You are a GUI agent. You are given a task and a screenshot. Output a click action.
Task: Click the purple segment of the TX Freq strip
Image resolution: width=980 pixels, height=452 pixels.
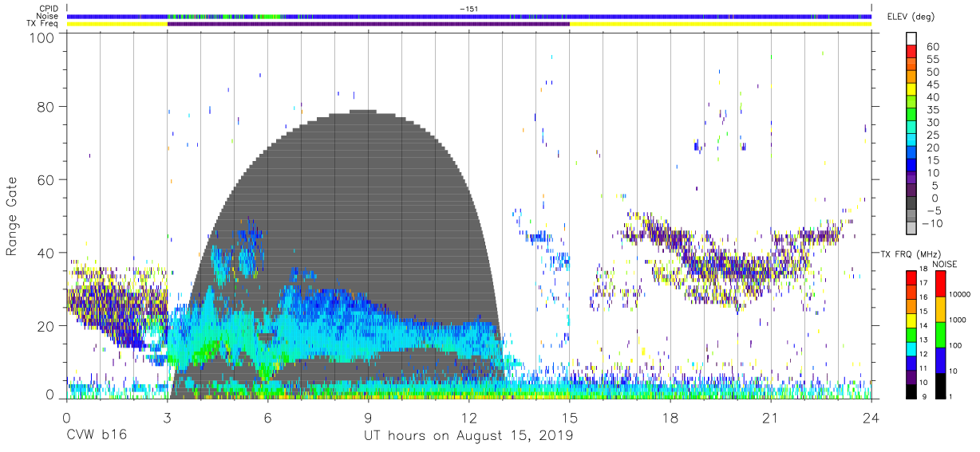pos(368,24)
